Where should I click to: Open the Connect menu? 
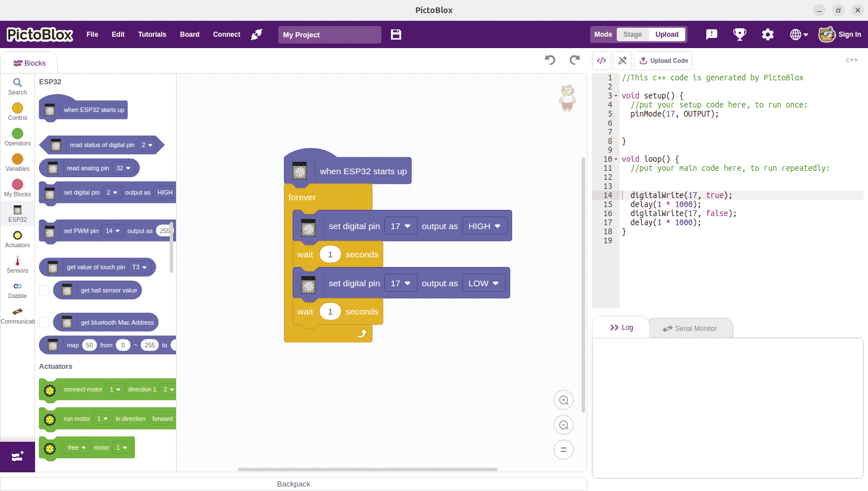[226, 35]
